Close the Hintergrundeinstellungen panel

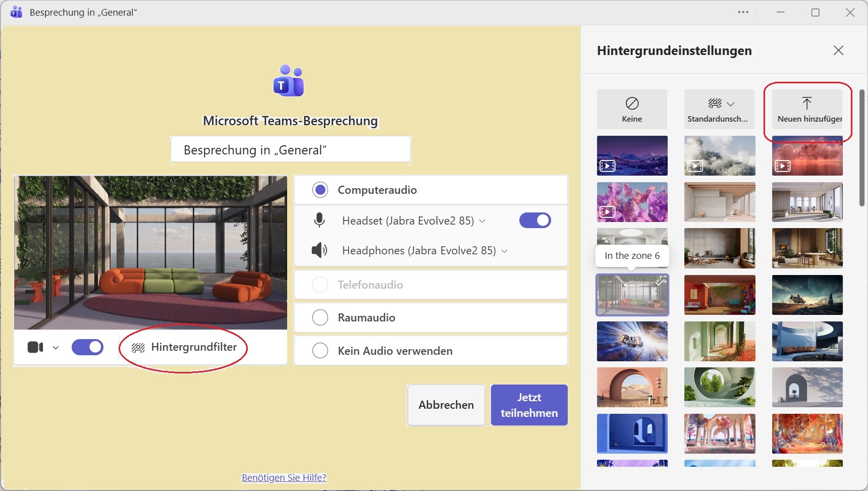[x=838, y=50]
